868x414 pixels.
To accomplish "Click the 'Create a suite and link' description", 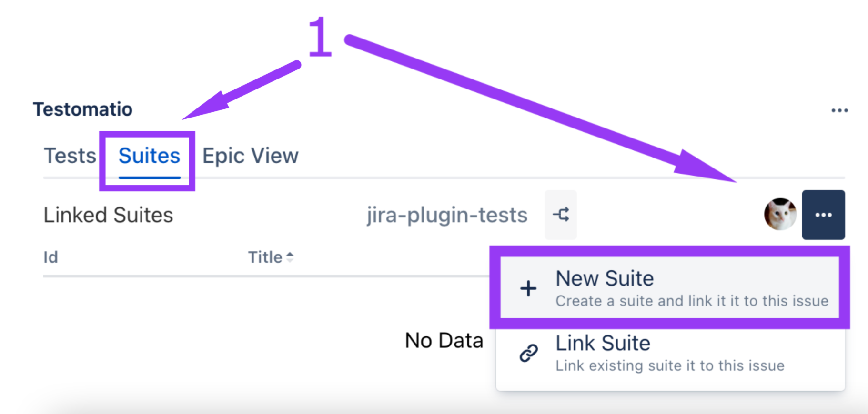I will (x=692, y=301).
